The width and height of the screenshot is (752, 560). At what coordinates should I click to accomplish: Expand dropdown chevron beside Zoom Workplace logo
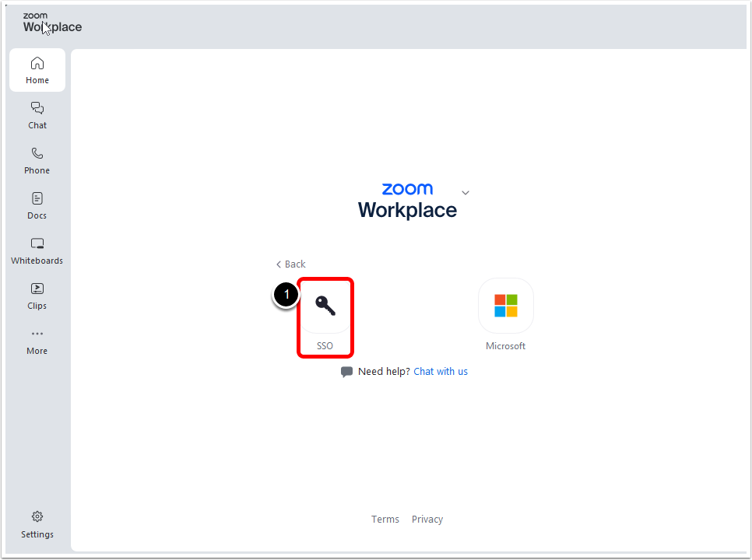(466, 193)
